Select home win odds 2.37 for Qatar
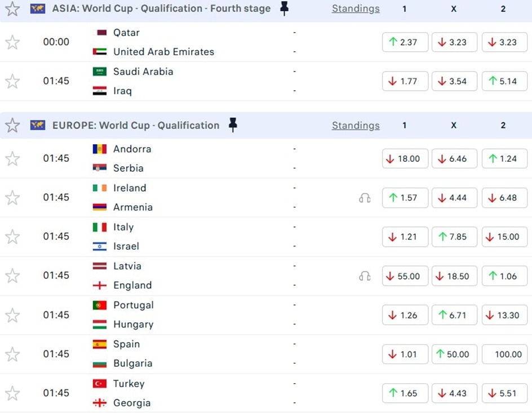This screenshot has height=413, width=532. (x=405, y=42)
